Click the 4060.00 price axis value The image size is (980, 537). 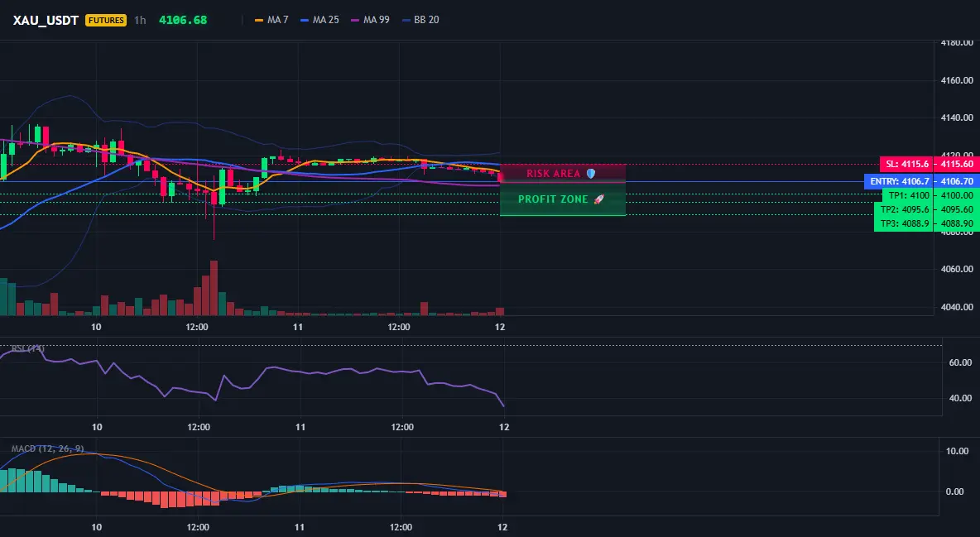point(957,270)
